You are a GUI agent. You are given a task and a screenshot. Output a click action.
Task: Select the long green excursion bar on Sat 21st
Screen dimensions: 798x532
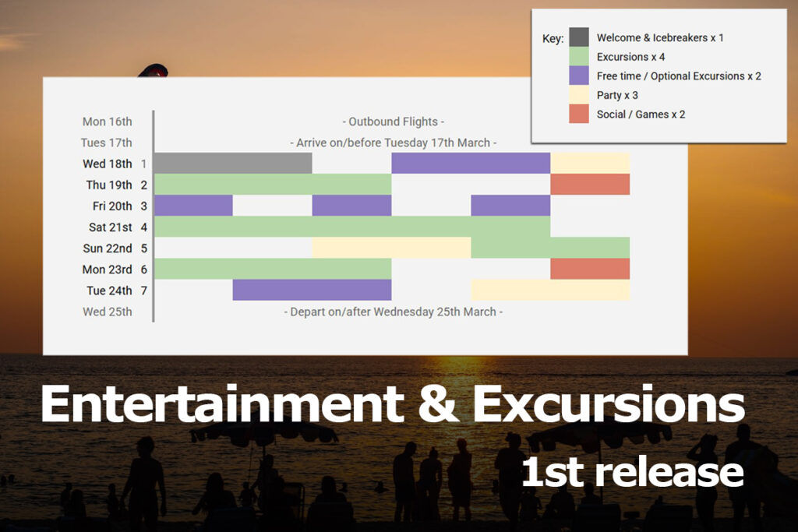351,227
